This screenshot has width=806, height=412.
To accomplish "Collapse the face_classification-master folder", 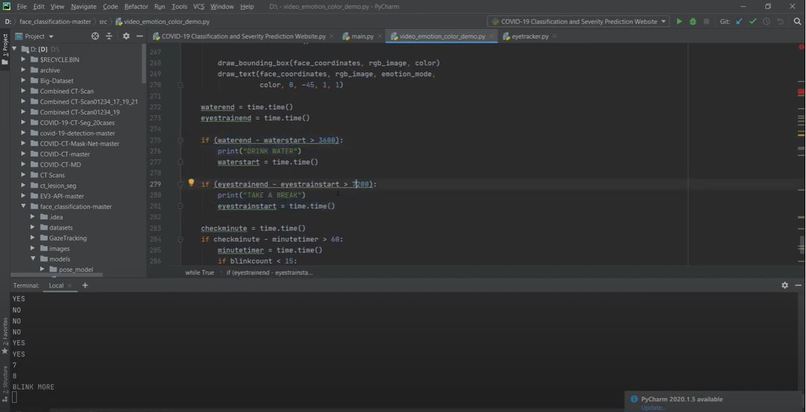I will [23, 207].
